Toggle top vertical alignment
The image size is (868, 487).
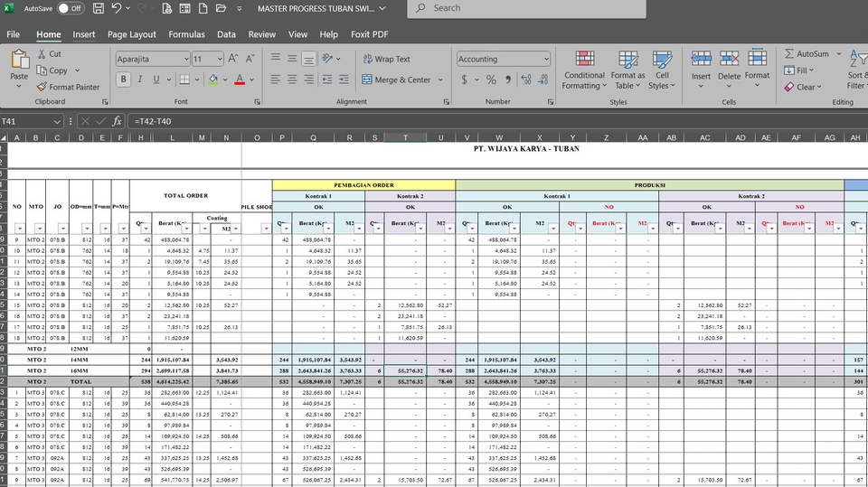click(275, 58)
